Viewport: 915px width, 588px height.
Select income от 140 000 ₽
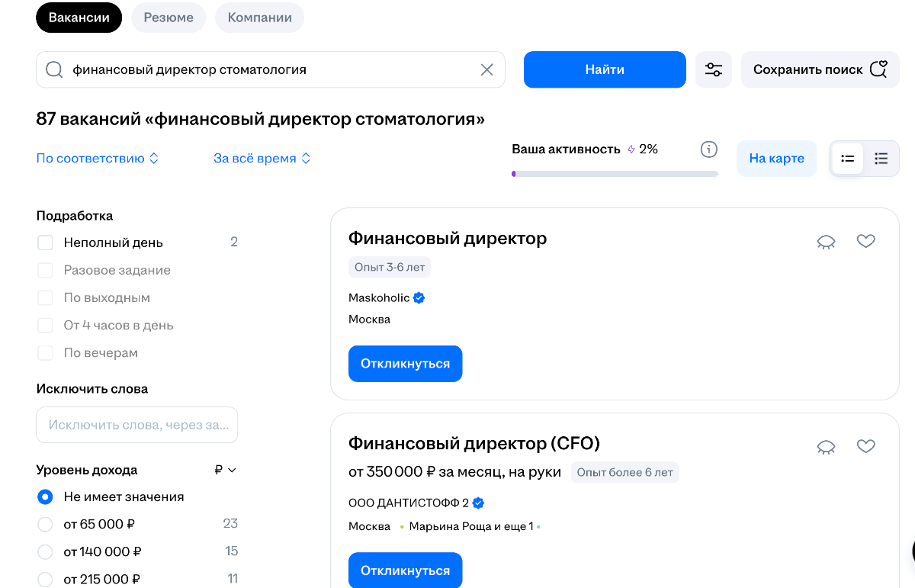click(45, 551)
